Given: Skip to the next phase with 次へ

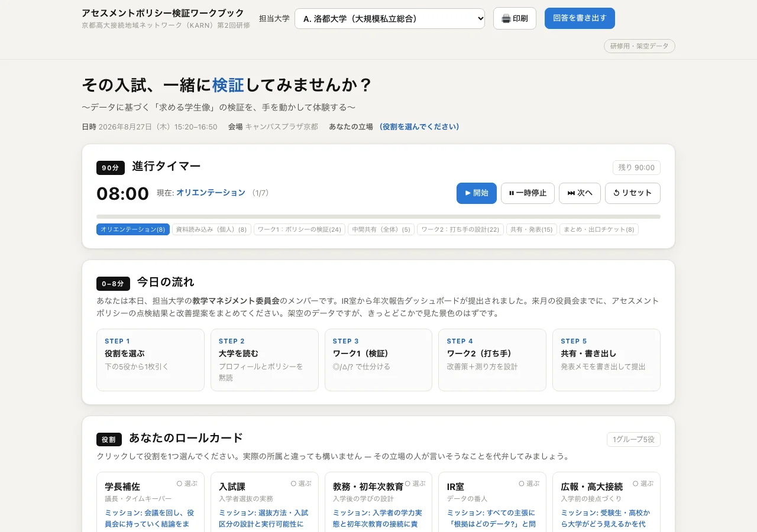Looking at the screenshot, I should pos(580,193).
